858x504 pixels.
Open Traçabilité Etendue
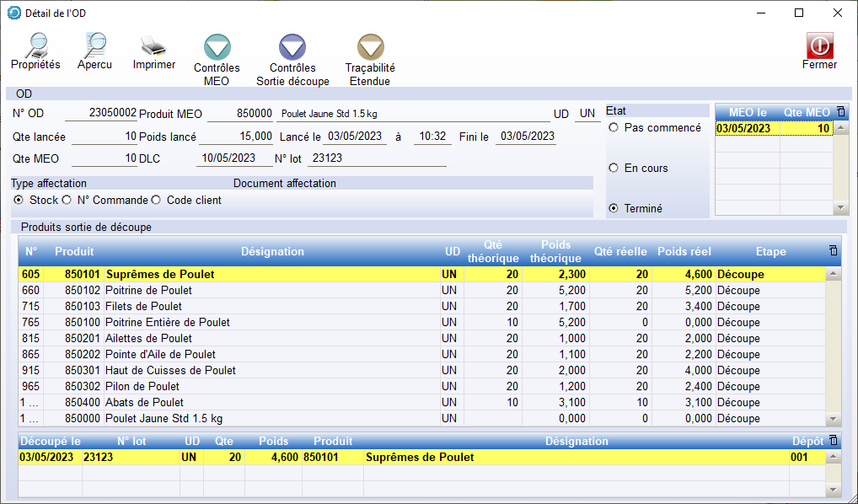pyautogui.click(x=370, y=49)
